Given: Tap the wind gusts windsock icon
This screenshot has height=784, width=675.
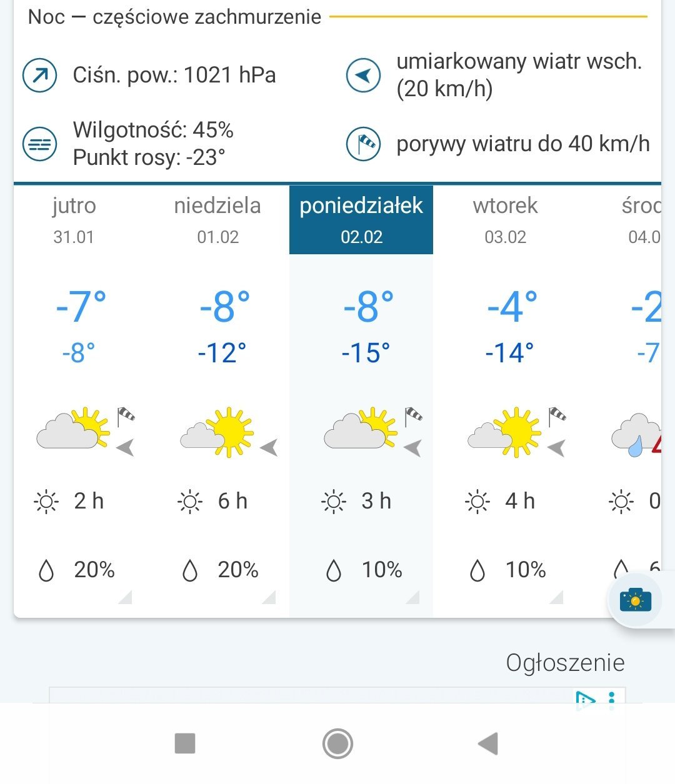Looking at the screenshot, I should (x=363, y=144).
